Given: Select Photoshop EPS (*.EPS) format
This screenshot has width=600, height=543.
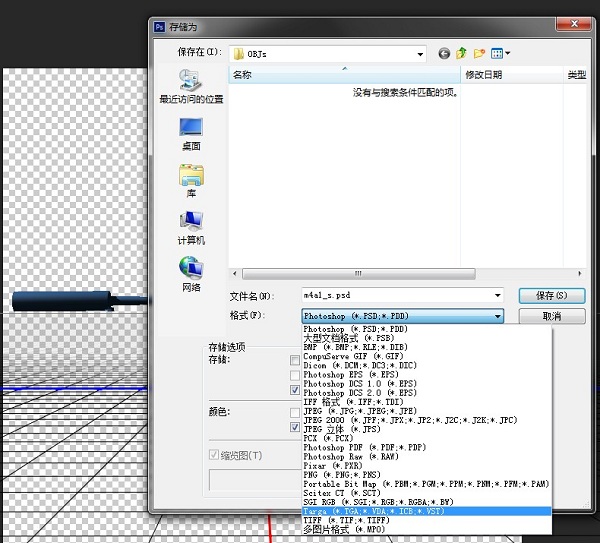Looking at the screenshot, I should 427,375.
